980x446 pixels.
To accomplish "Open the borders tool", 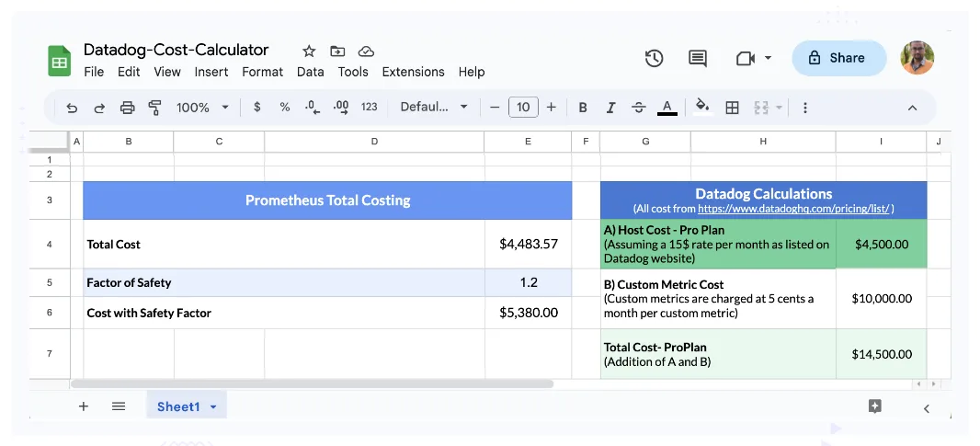I will 732,108.
